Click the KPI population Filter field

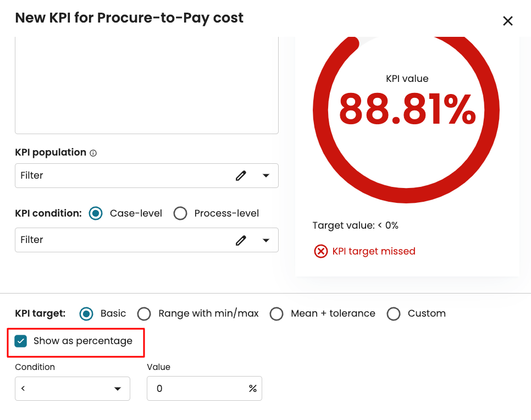121,175
